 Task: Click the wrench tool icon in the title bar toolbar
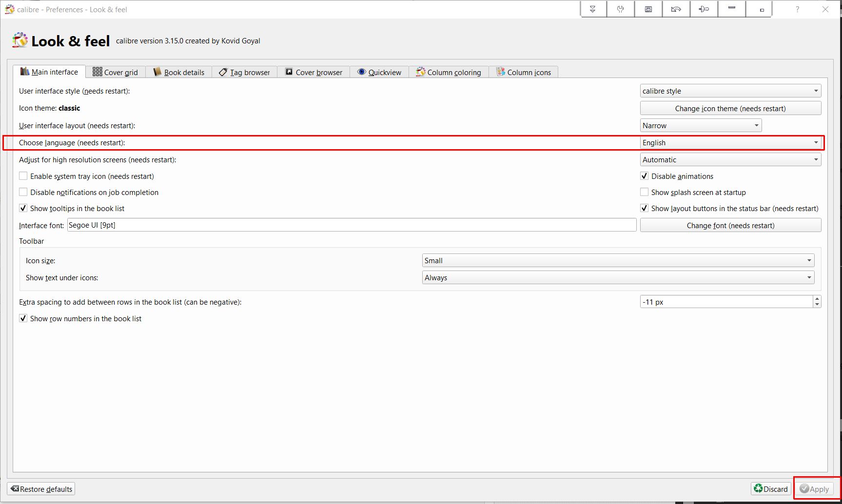[x=621, y=9]
